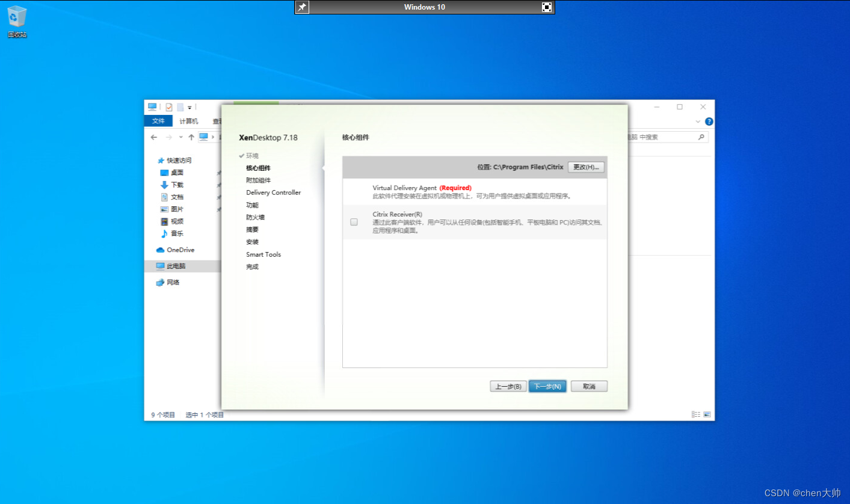
Task: Open the Customize Quick Access Toolbar dropdown
Action: point(189,108)
